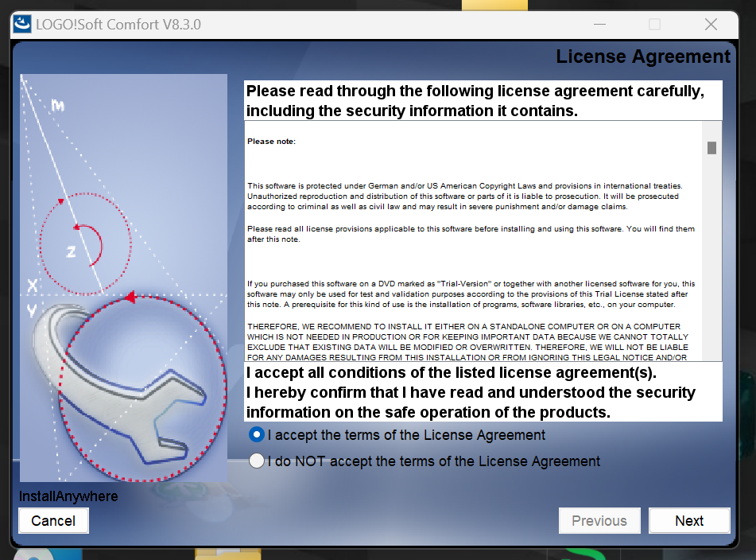Click the InstallAnywhere label

point(68,496)
